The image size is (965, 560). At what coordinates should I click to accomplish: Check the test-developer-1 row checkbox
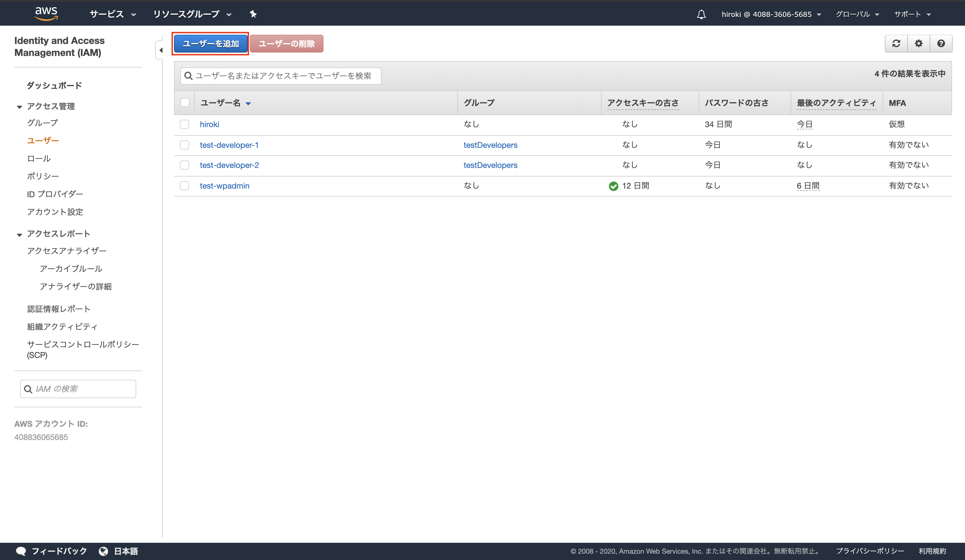pyautogui.click(x=184, y=145)
